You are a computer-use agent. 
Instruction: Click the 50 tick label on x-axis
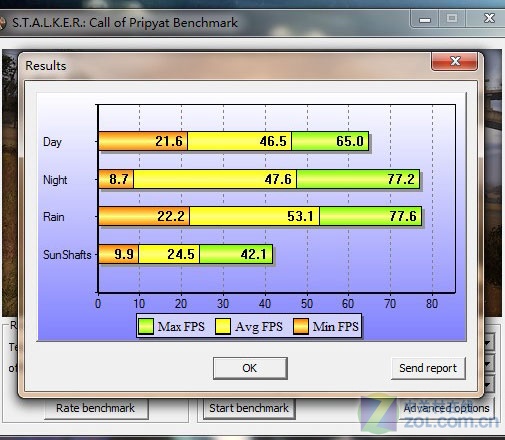pyautogui.click(x=307, y=304)
